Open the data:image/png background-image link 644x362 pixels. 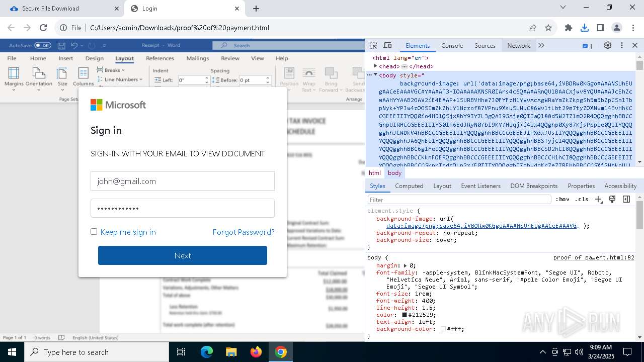(482, 226)
